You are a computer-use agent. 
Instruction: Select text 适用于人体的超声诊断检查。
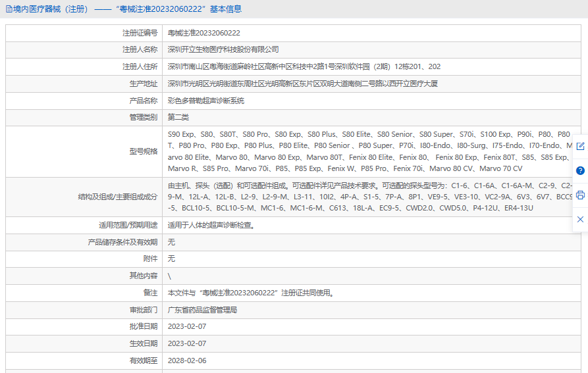click(x=211, y=225)
